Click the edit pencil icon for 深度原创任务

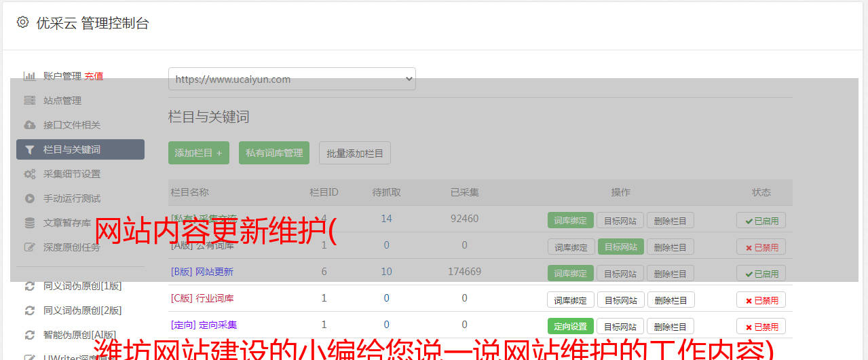tap(30, 247)
